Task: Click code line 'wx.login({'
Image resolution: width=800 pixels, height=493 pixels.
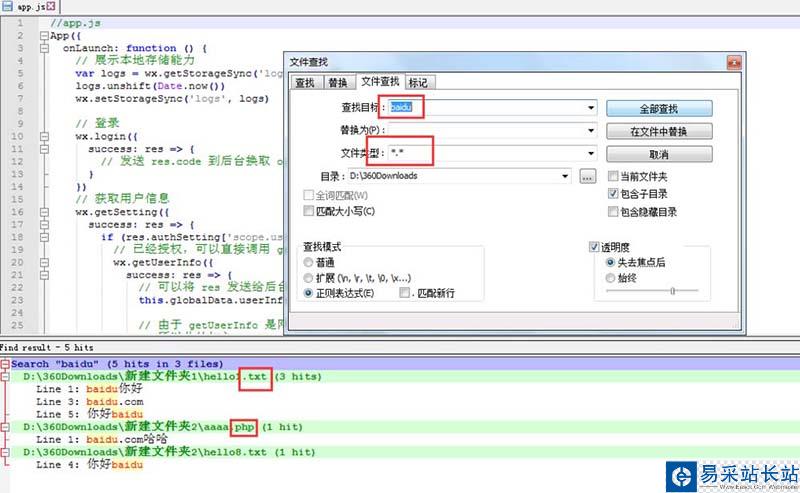Action: pyautogui.click(x=107, y=136)
